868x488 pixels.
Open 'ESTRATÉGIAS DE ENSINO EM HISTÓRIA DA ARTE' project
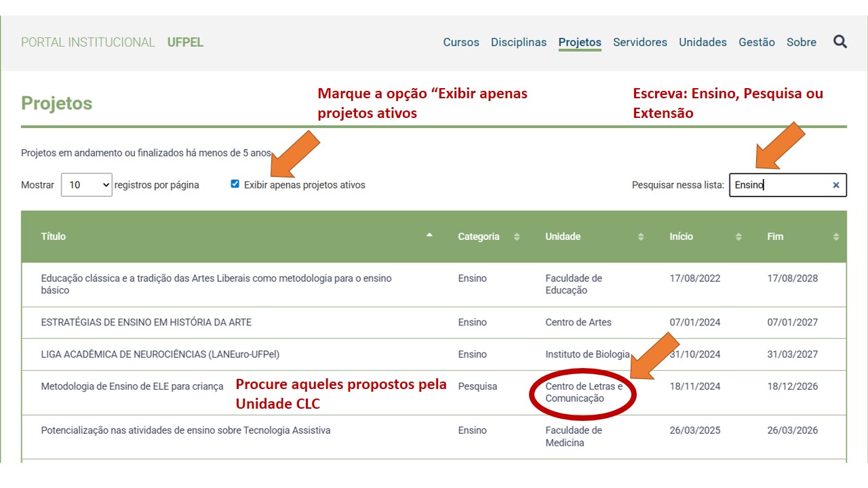click(x=146, y=323)
